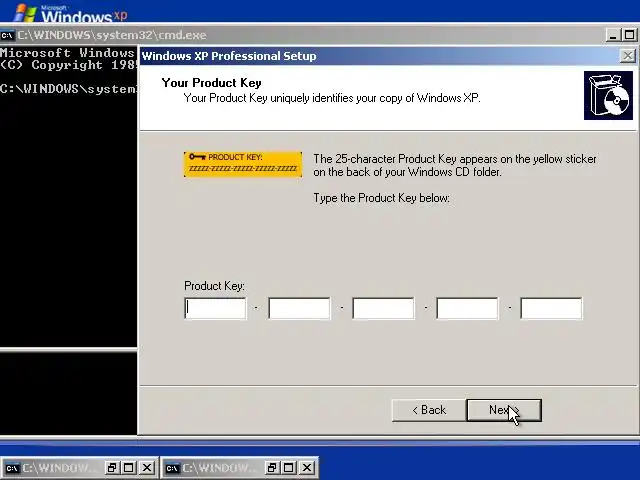Close the first minimized C:\WINDOW console
The image size is (640, 480).
(x=147, y=468)
